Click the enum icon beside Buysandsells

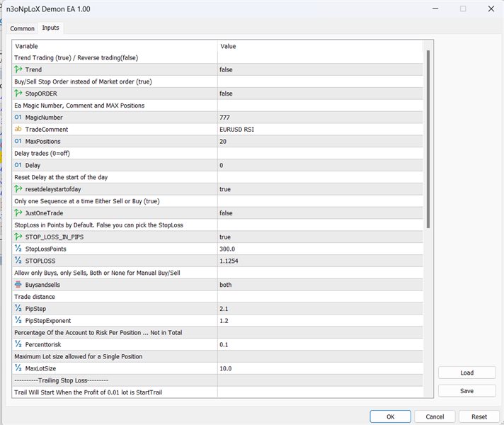[x=18, y=285]
